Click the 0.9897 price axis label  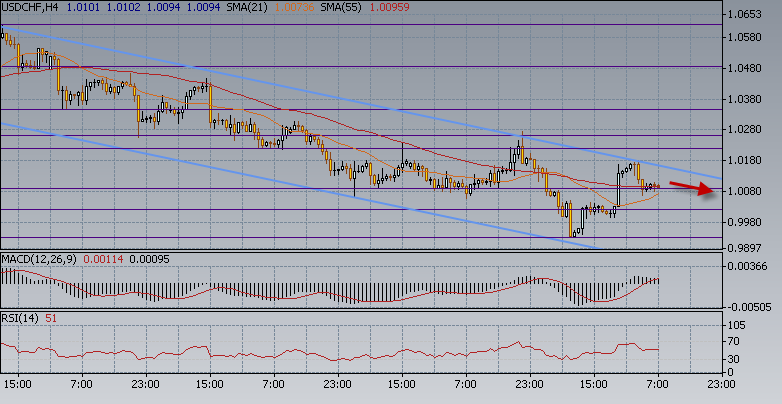point(745,247)
